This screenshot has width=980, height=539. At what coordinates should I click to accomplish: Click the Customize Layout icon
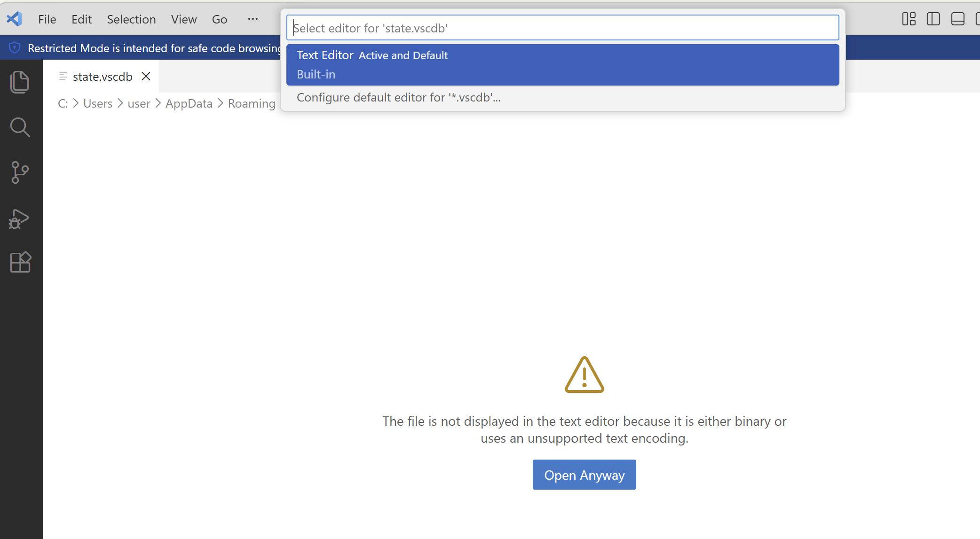(x=909, y=19)
